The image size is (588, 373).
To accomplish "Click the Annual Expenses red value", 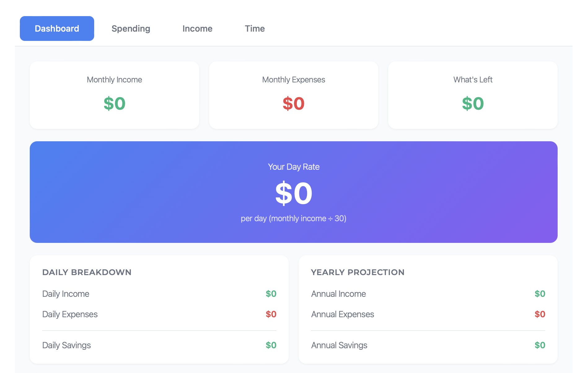I will click(540, 314).
